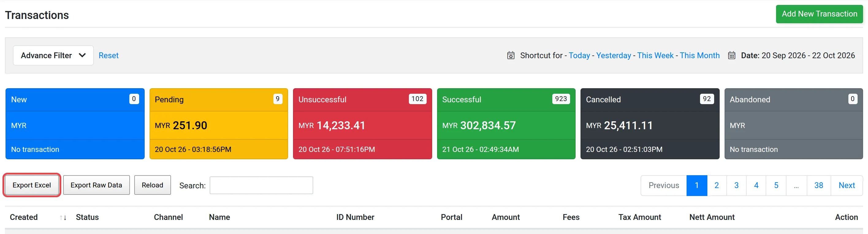Click the date range calendar icon

732,55
